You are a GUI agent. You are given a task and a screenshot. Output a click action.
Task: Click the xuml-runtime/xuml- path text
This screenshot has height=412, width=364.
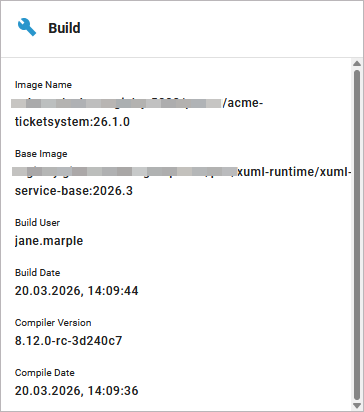point(294,172)
